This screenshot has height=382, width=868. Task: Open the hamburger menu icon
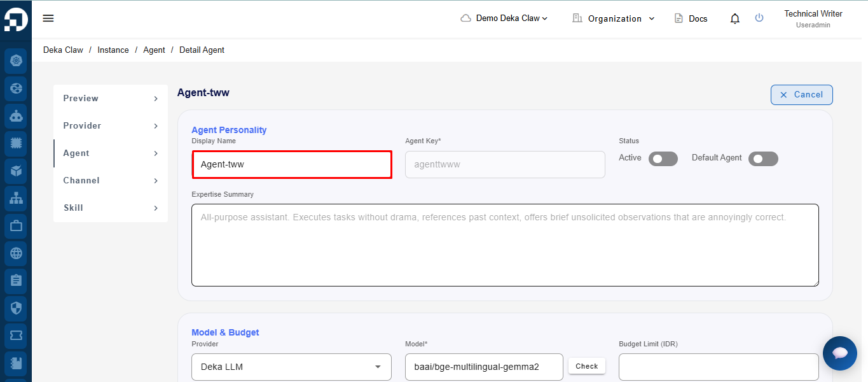click(x=48, y=18)
